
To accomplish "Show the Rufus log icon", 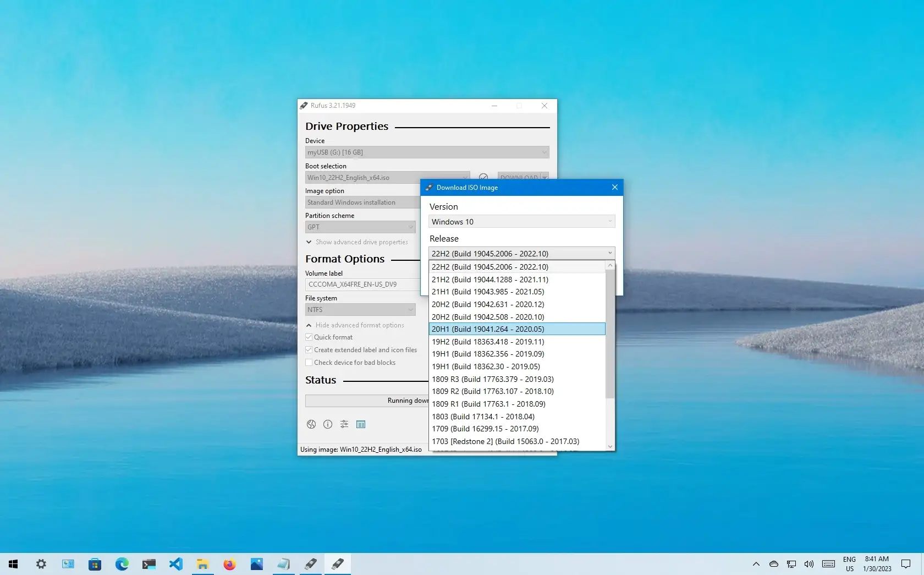I will (x=361, y=424).
